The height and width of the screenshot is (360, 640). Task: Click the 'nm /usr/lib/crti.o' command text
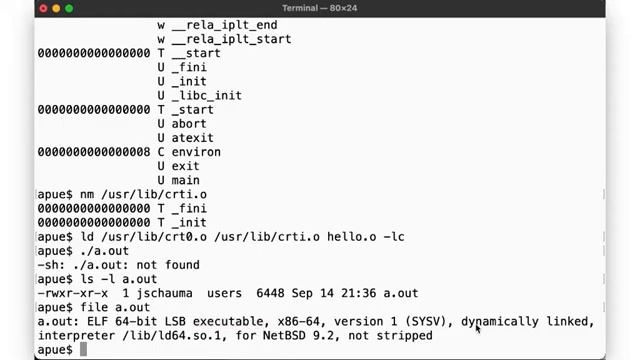(144, 194)
